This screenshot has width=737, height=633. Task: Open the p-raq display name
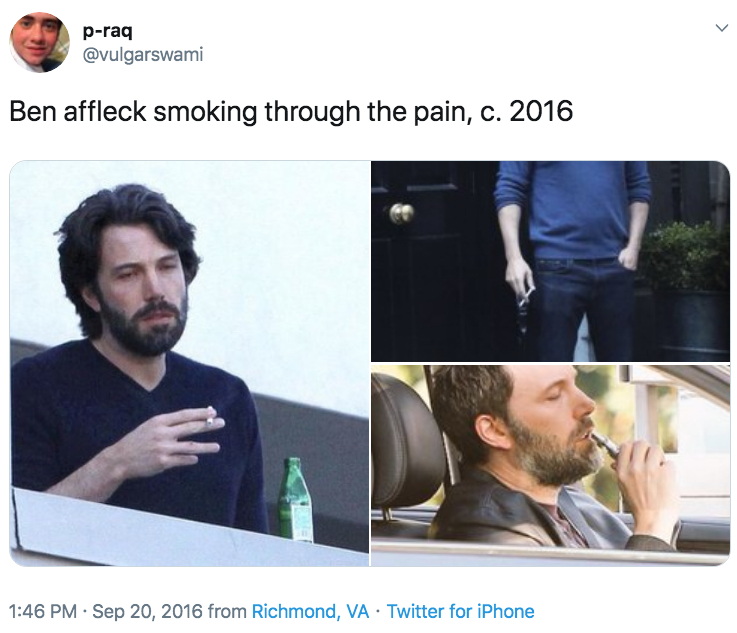[108, 31]
